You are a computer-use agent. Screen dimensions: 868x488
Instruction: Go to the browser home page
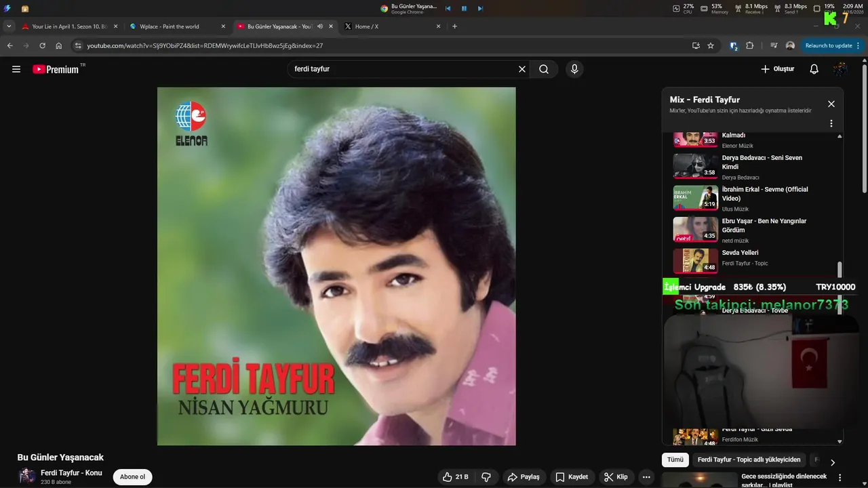pos(59,45)
